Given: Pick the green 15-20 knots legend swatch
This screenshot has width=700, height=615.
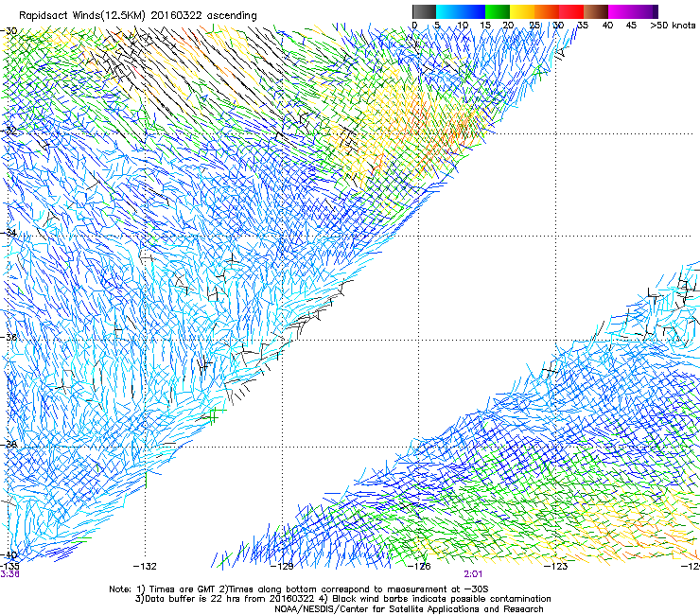Looking at the screenshot, I should (x=498, y=11).
